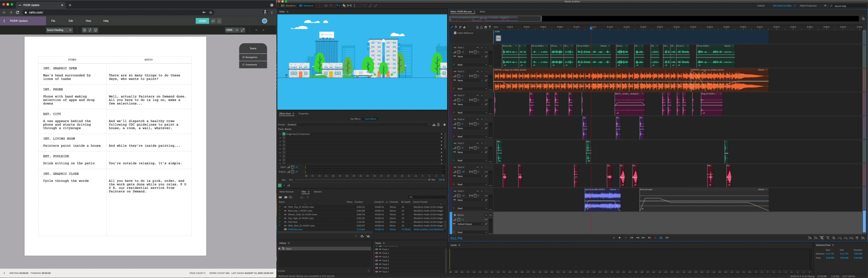Apply underline formatting in Celtx toolbar
This screenshot has height=278, width=868.
pyautogui.click(x=95, y=30)
